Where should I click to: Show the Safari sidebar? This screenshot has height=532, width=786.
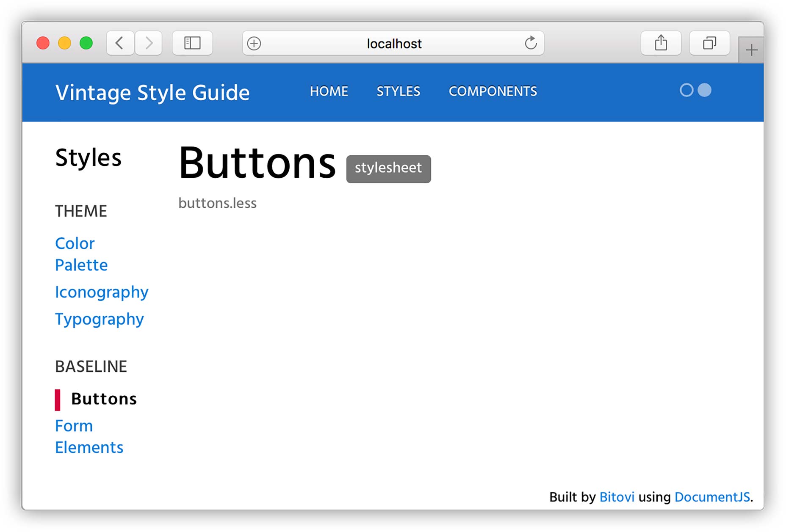pos(192,43)
